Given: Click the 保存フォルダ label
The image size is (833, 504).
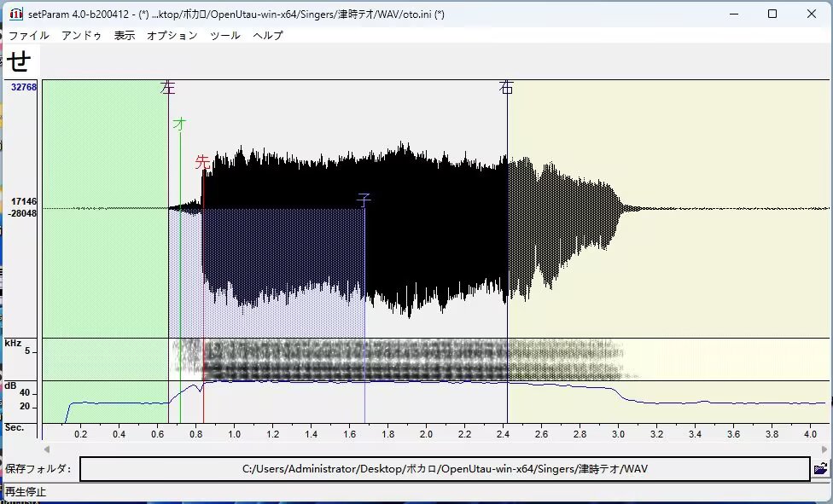Looking at the screenshot, I should 38,469.
